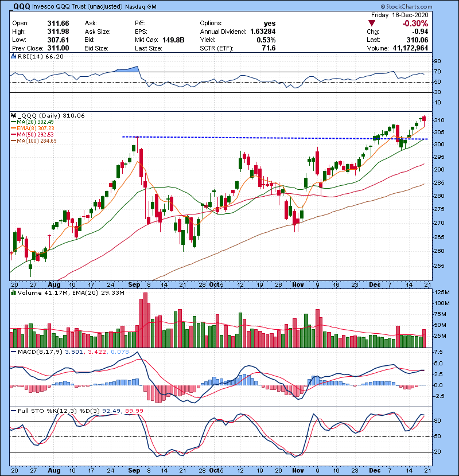Screen dimensions: 459x476
Task: Click the Sep label on price chart axis
Action: click(x=134, y=285)
